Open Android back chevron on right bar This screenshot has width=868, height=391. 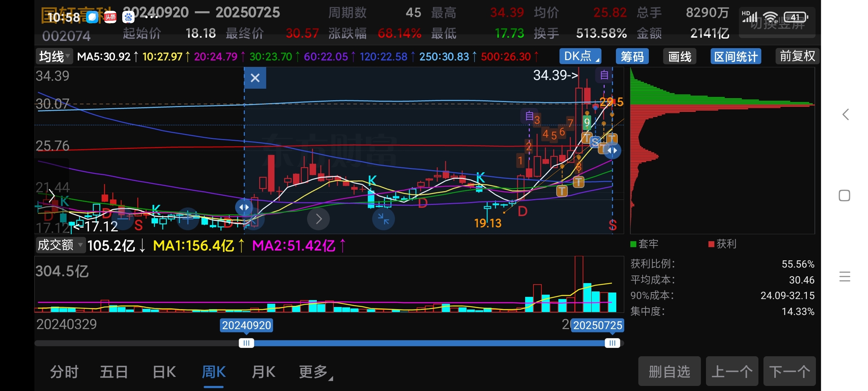click(x=845, y=115)
